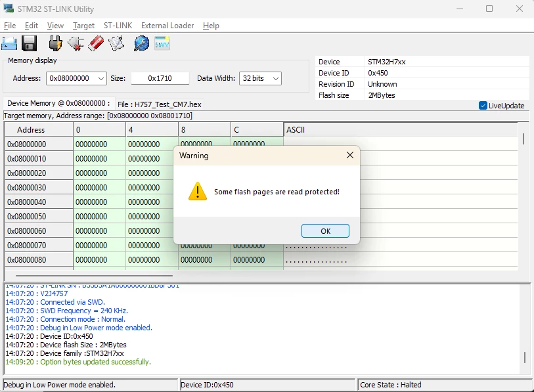Click the STM32 ST-LINK Utility title icon
This screenshot has height=392, width=534.
coord(9,9)
